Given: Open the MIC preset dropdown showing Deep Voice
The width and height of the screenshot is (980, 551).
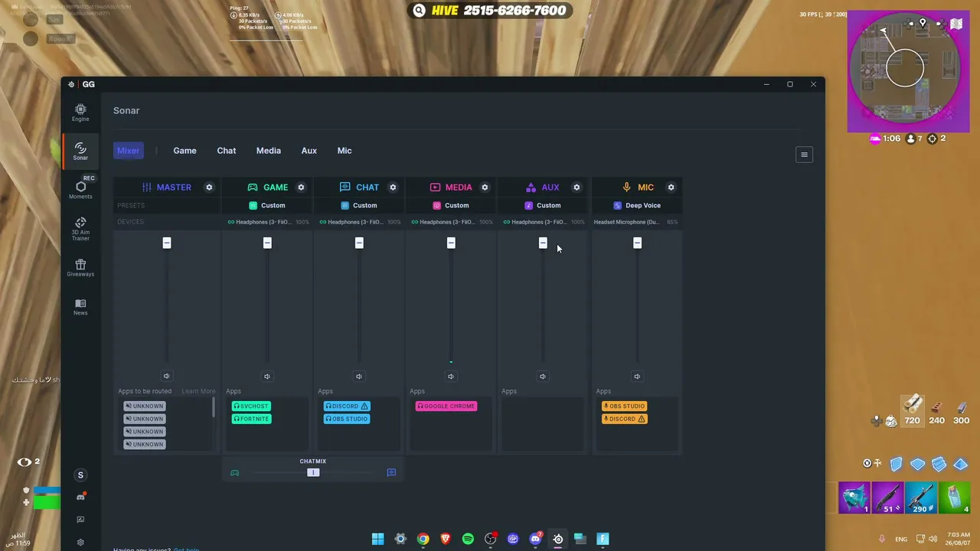Looking at the screenshot, I should pos(637,205).
